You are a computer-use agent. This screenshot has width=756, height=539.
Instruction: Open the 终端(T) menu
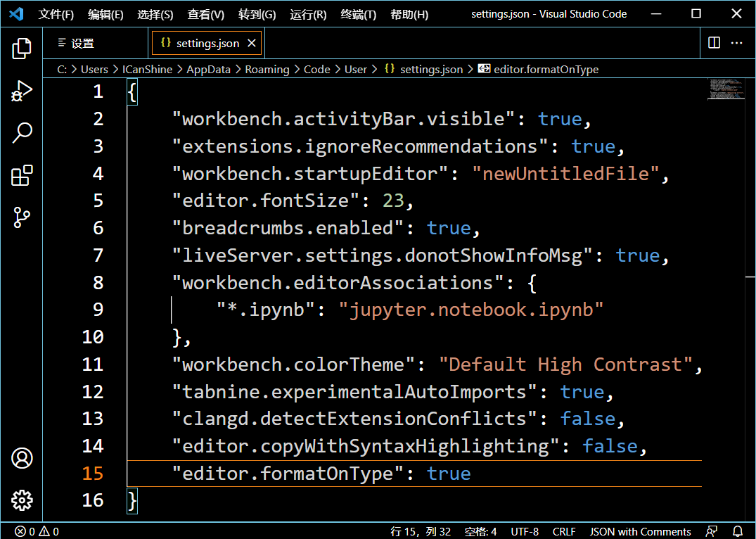358,15
